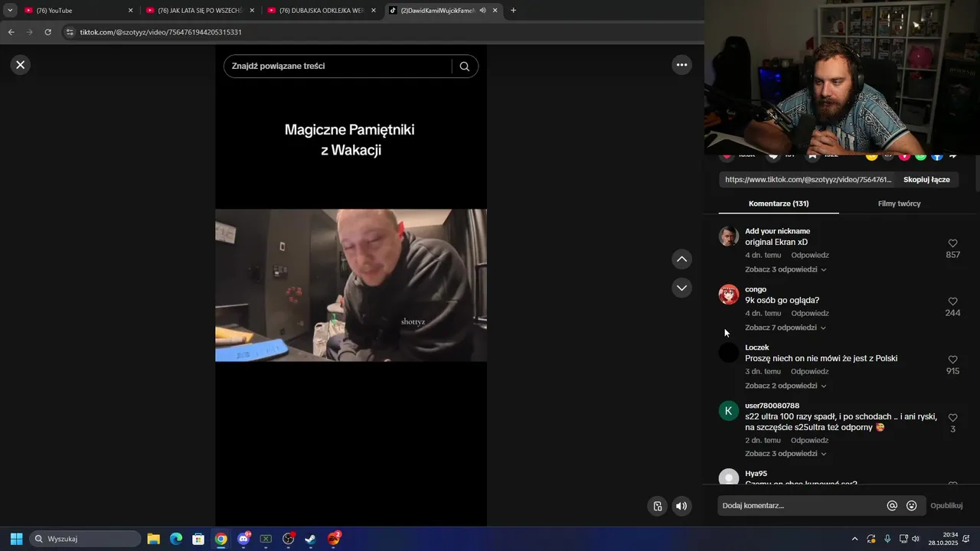The height and width of the screenshot is (551, 980).
Task: Open Microsoft Store from taskbar
Action: point(198,539)
